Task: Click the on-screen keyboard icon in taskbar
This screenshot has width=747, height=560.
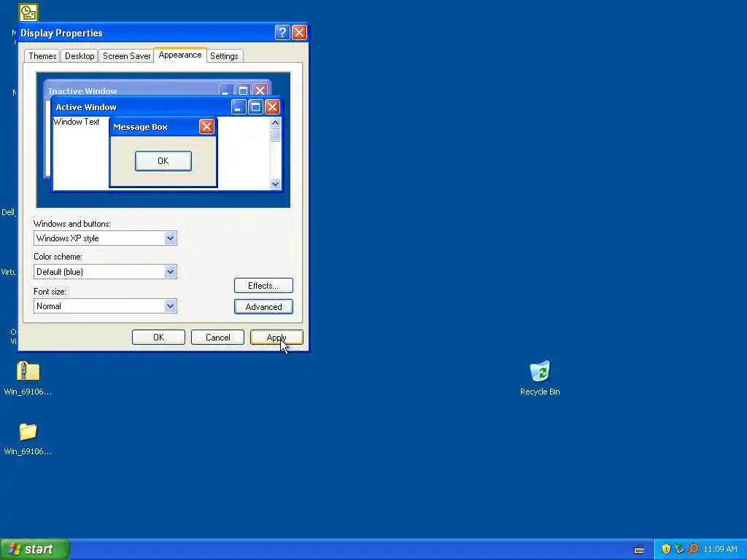Action: click(639, 550)
